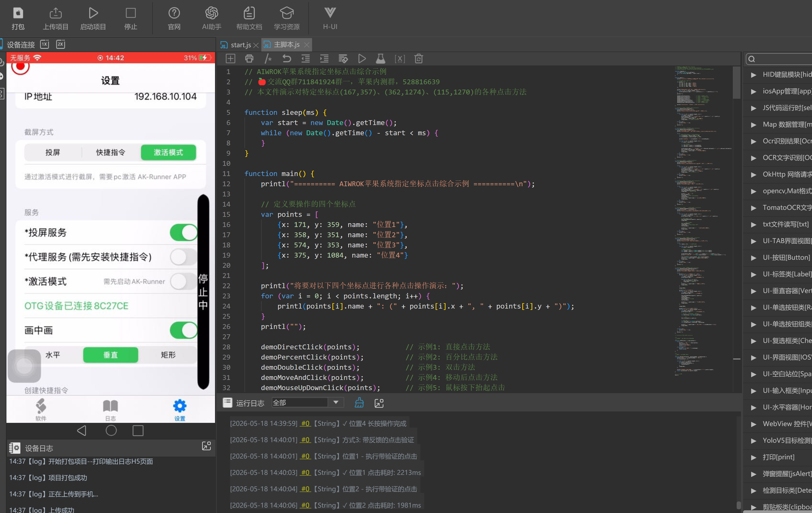Open the 日志 tab in phone
The image size is (812, 513).
click(110, 410)
